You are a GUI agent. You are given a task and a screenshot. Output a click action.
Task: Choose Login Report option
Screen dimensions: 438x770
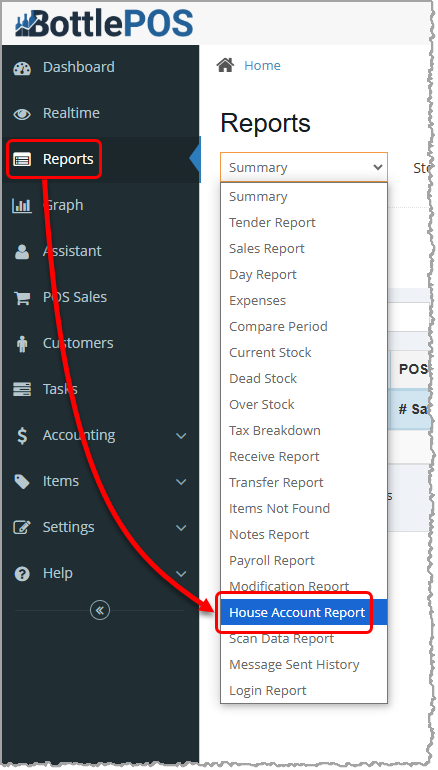(x=304, y=691)
